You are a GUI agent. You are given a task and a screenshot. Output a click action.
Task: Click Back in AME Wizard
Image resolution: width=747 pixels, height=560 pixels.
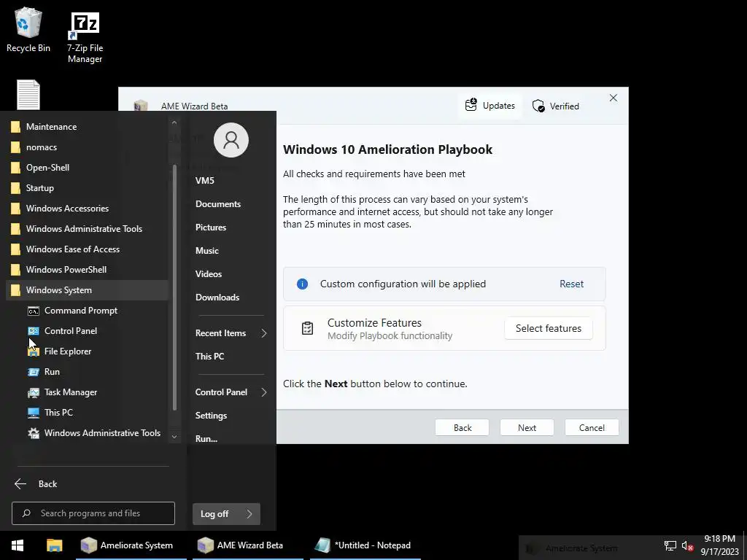(462, 427)
